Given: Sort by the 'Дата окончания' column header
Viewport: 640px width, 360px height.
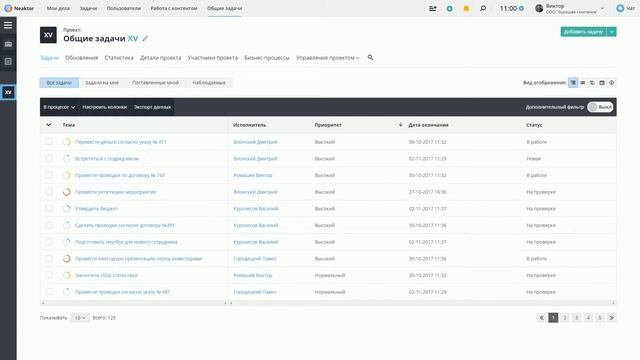Looking at the screenshot, I should coord(428,125).
